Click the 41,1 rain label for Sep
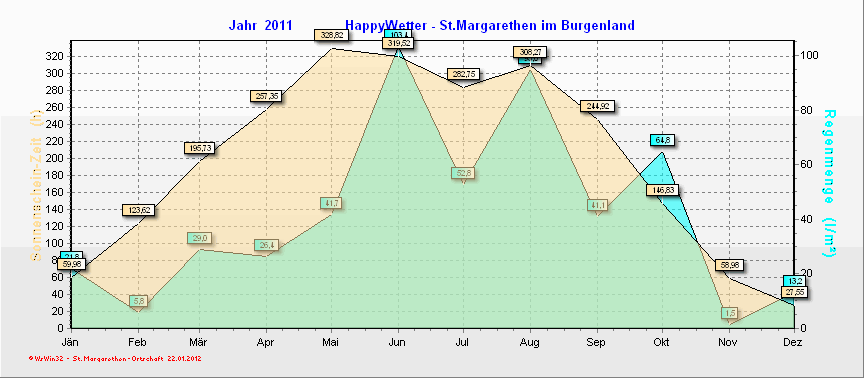This screenshot has width=864, height=378. click(597, 205)
